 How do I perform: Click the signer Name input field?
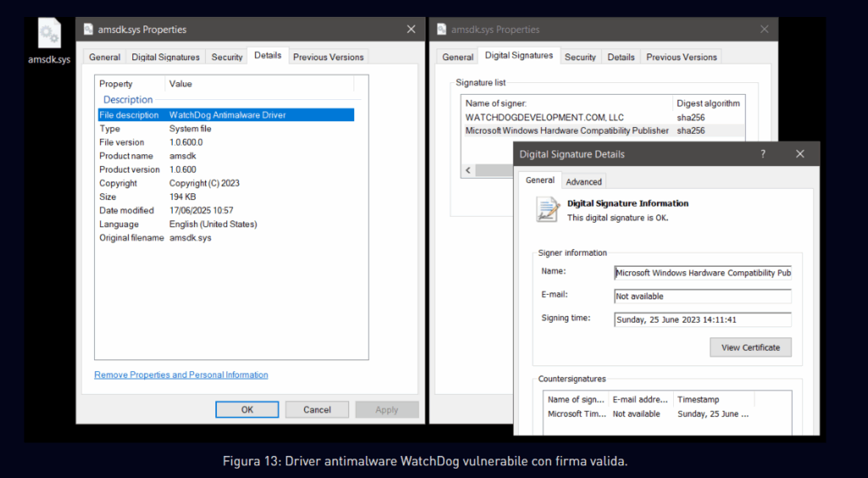703,273
